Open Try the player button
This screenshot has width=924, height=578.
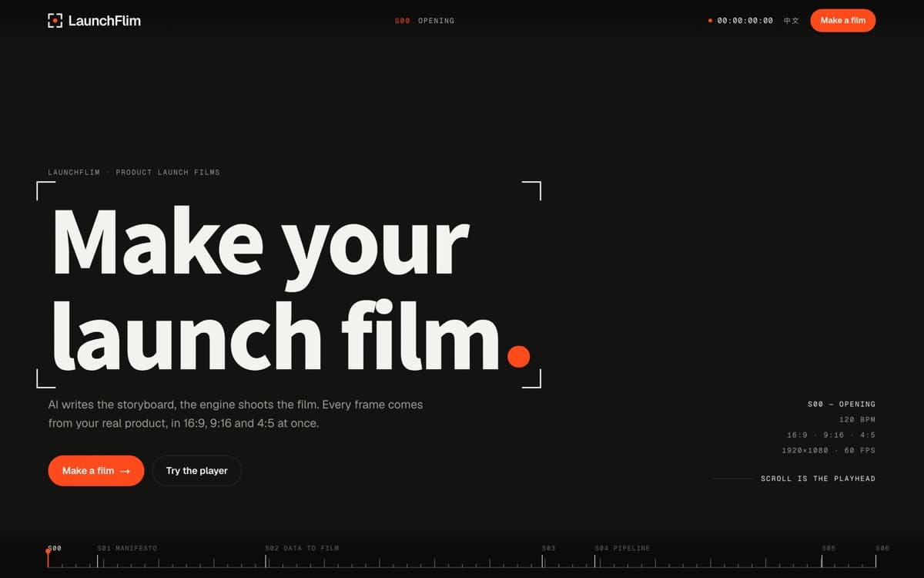196,471
